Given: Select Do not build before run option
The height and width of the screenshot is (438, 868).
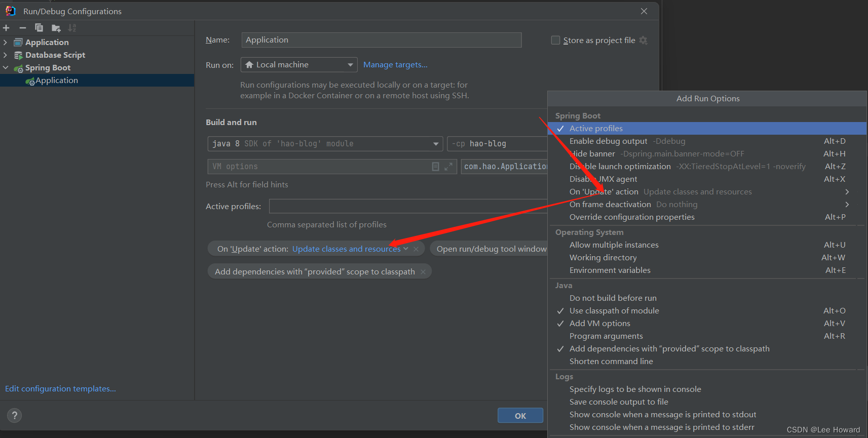Looking at the screenshot, I should [707, 298].
